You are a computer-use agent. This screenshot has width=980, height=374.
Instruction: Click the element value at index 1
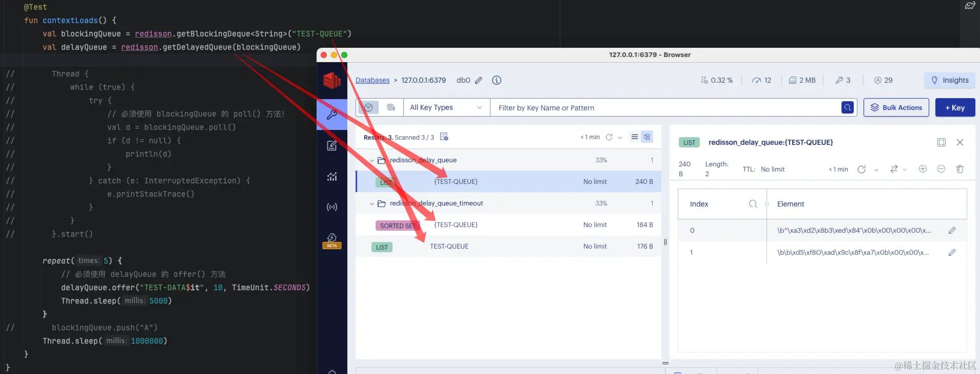(853, 252)
